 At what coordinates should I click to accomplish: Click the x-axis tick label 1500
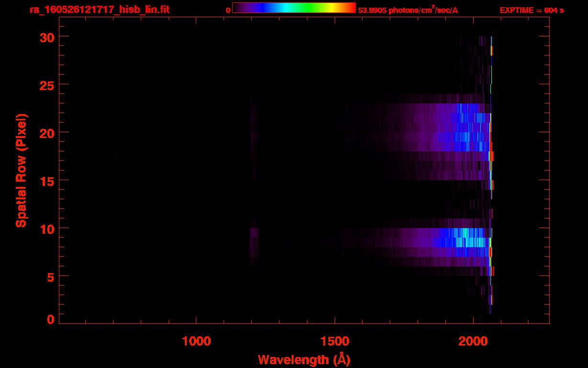[335, 341]
